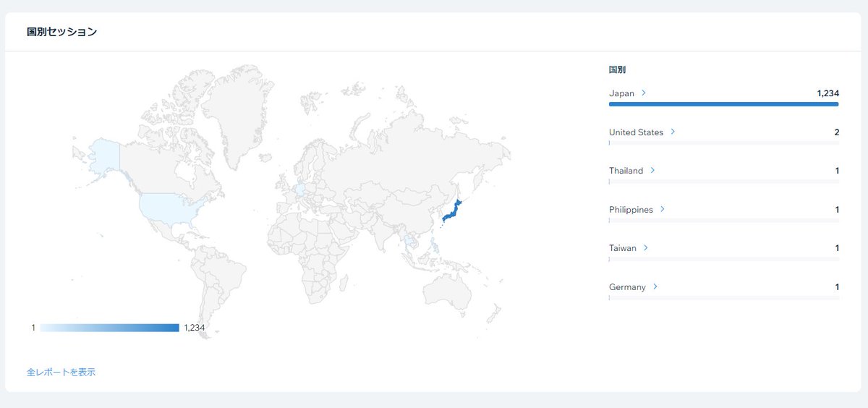The image size is (868, 408).
Task: Expand the Thailand row chevron
Action: click(x=652, y=171)
